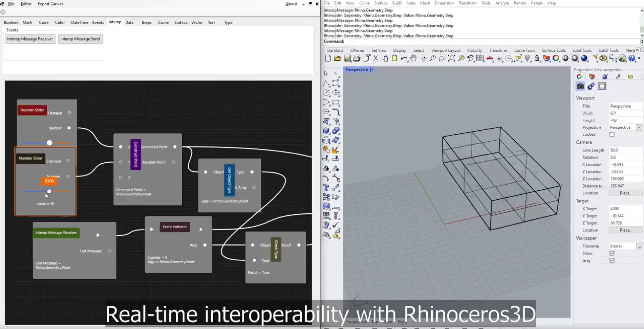This screenshot has height=329, width=644.
Task: Open the Projection dropdown in Properties
Action: 639,127
